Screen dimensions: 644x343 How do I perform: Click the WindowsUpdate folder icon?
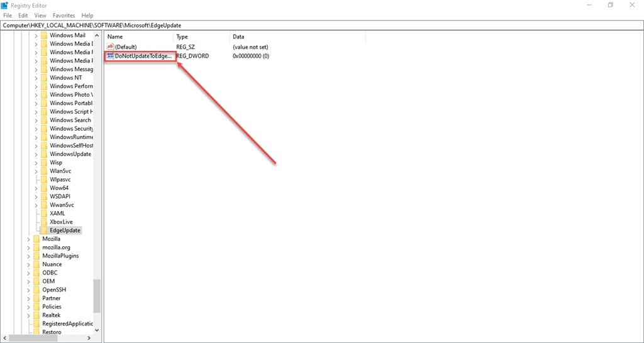pyautogui.click(x=44, y=155)
